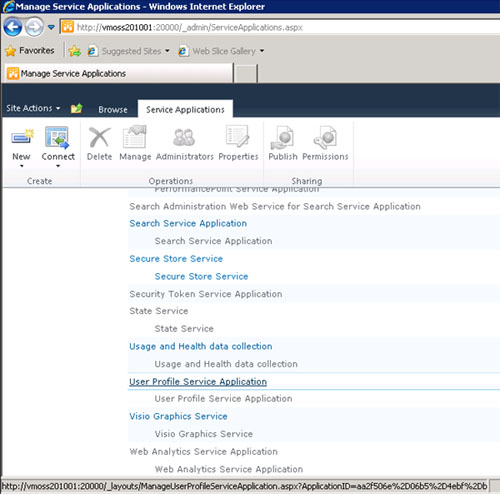Click the Delete ribbon icon
This screenshot has height=494, width=500.
pyautogui.click(x=99, y=137)
